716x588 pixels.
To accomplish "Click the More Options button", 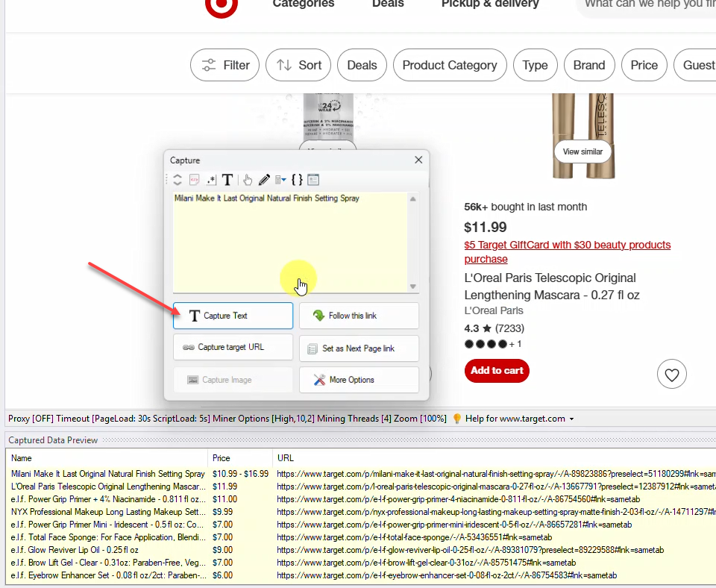I will tap(359, 380).
